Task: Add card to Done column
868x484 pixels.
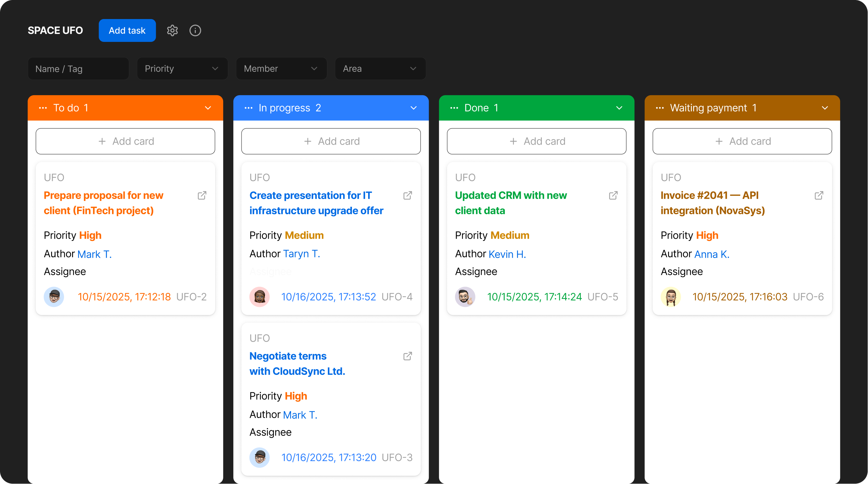Action: click(536, 141)
